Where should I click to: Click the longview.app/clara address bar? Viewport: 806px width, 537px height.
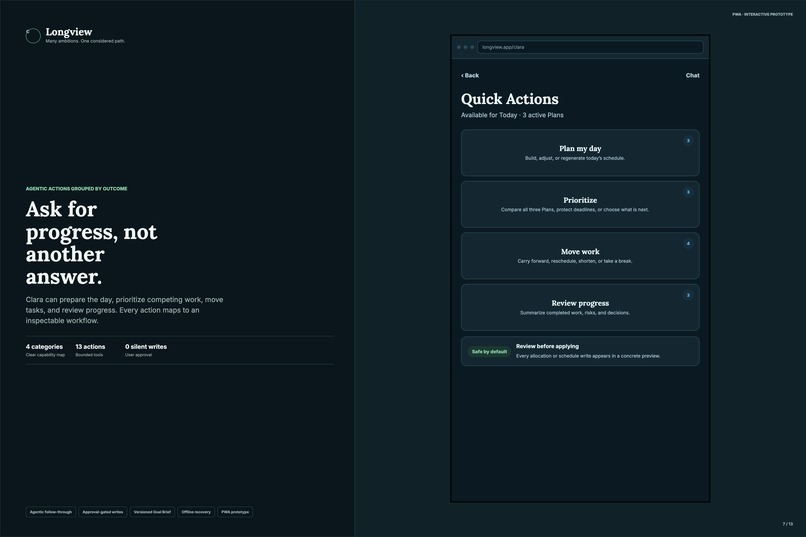tap(590, 47)
